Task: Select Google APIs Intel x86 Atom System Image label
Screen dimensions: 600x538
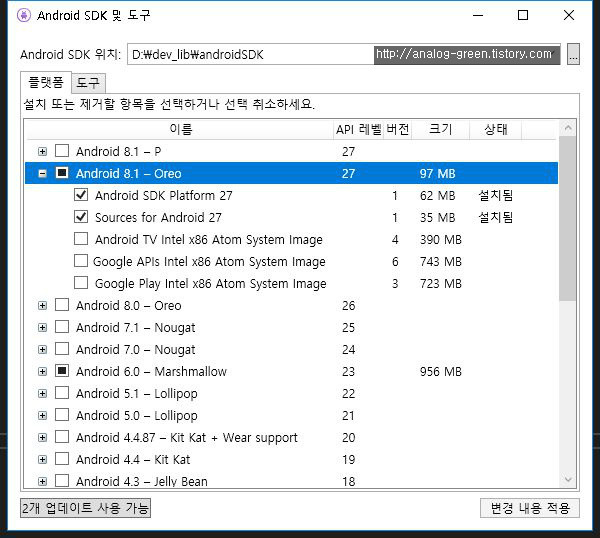Action: [x=209, y=262]
